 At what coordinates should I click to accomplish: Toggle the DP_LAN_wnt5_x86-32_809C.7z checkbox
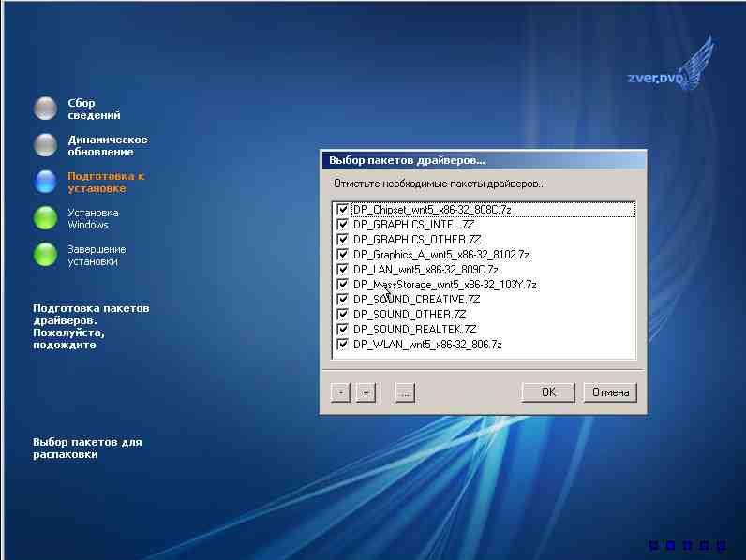pos(343,270)
